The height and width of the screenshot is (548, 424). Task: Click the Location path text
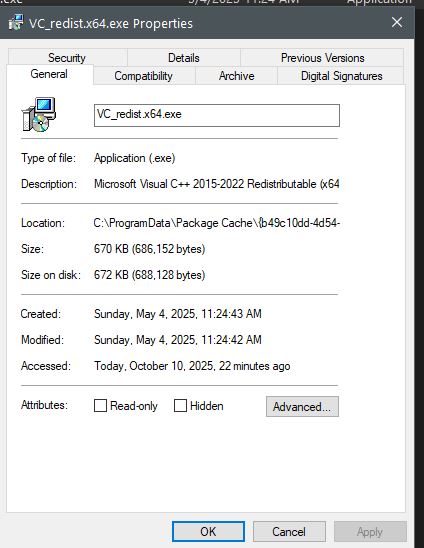click(217, 223)
